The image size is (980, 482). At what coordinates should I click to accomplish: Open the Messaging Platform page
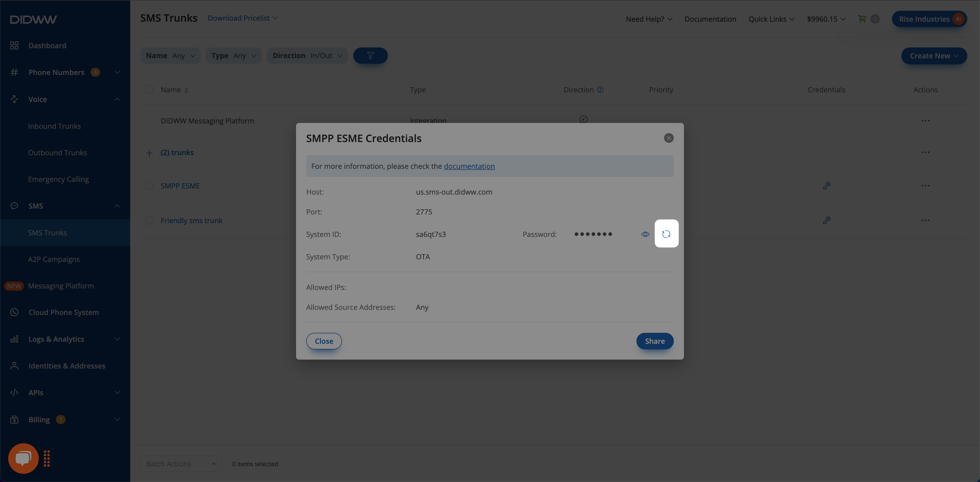tap(61, 286)
